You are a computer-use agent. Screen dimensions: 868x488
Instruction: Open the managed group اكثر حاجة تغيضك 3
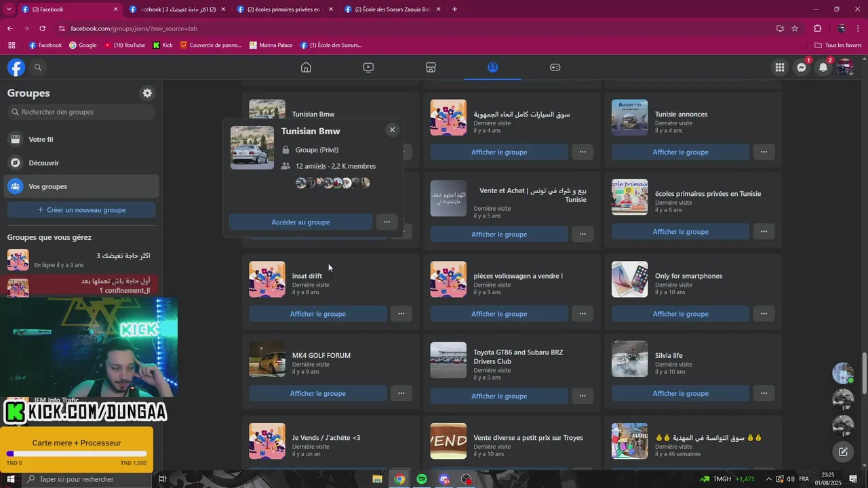click(81, 260)
